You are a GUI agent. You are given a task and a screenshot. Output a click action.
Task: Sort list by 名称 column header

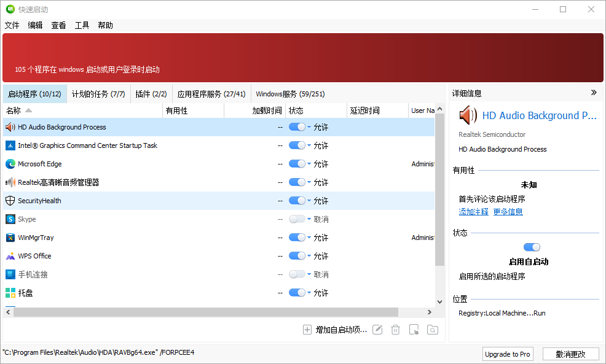click(x=83, y=110)
